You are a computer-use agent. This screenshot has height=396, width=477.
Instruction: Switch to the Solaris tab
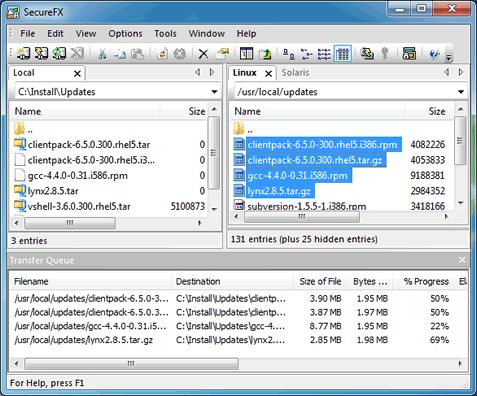(295, 73)
